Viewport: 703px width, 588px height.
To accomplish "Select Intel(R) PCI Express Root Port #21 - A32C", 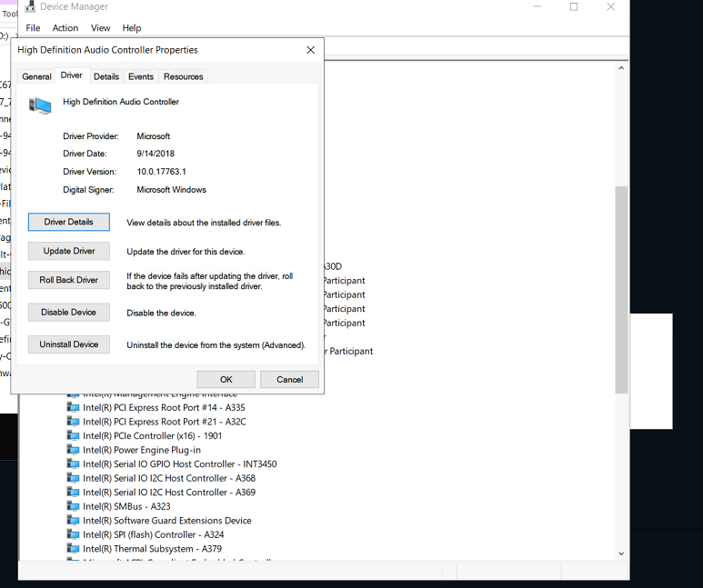I will point(165,422).
